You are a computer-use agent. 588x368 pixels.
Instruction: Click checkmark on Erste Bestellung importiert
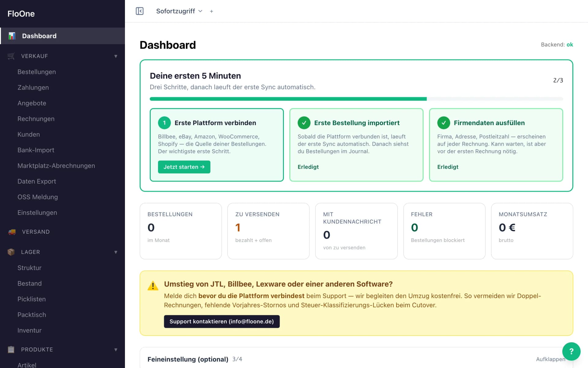click(304, 123)
